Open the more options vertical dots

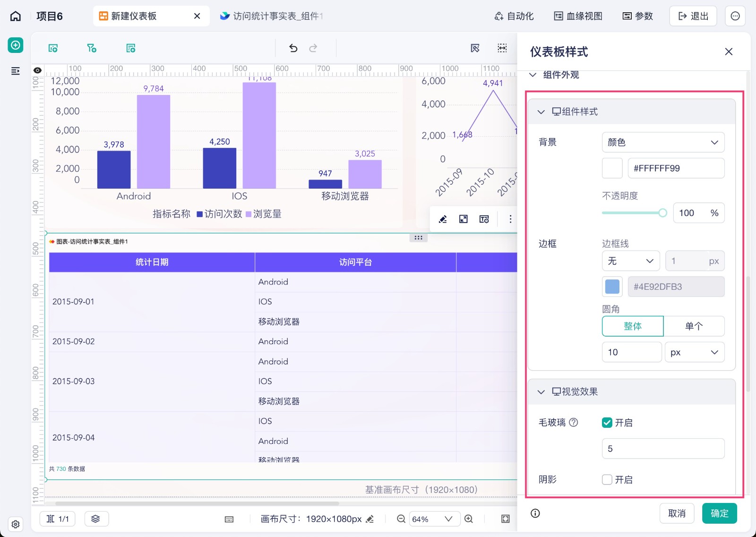(x=510, y=219)
